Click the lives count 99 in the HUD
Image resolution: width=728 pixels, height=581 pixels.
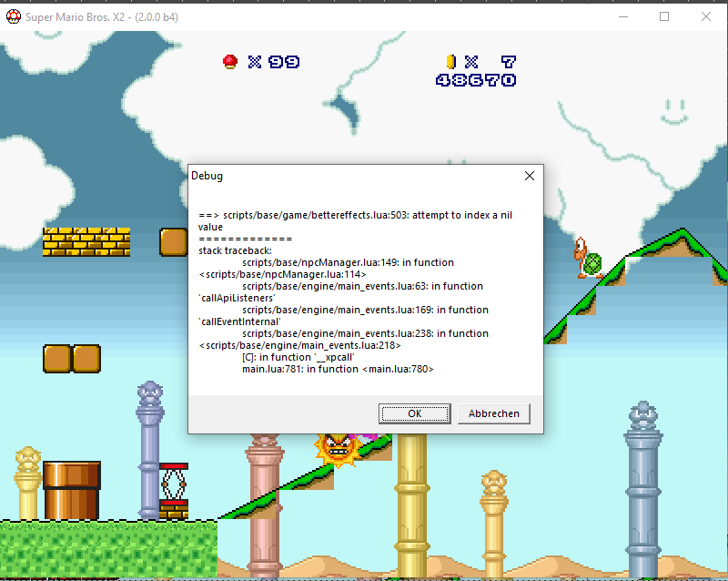click(284, 62)
